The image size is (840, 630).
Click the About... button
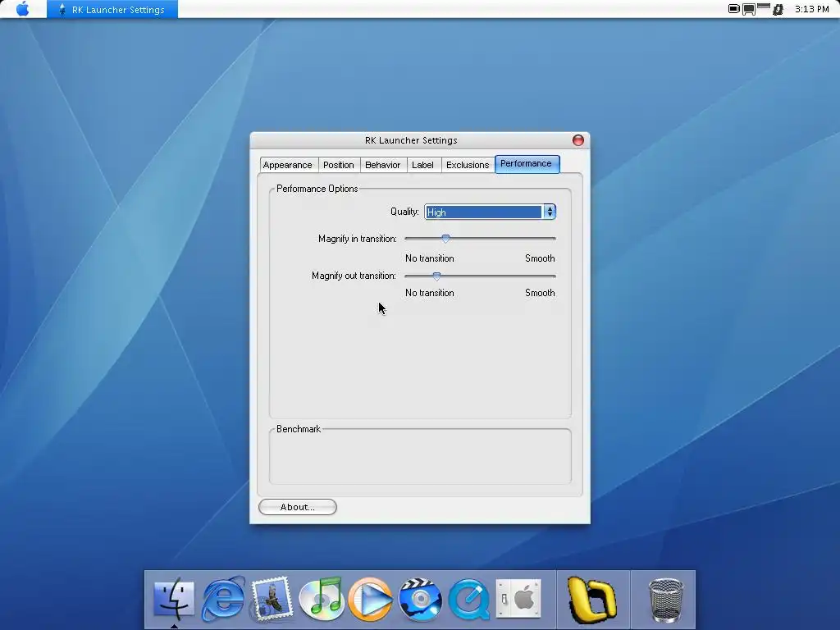click(297, 507)
